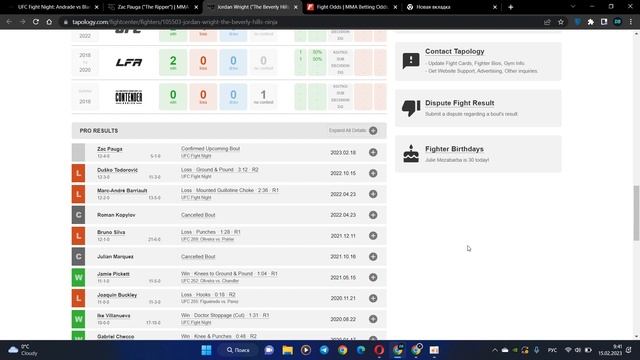
Task: Click the LFA promotion logo
Action: [x=129, y=62]
